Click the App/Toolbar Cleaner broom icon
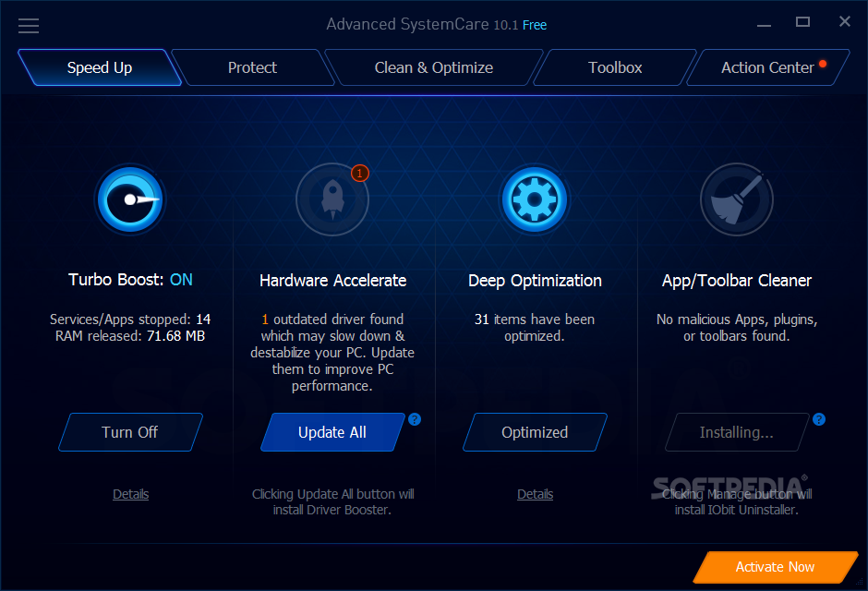The image size is (868, 591). click(x=736, y=199)
